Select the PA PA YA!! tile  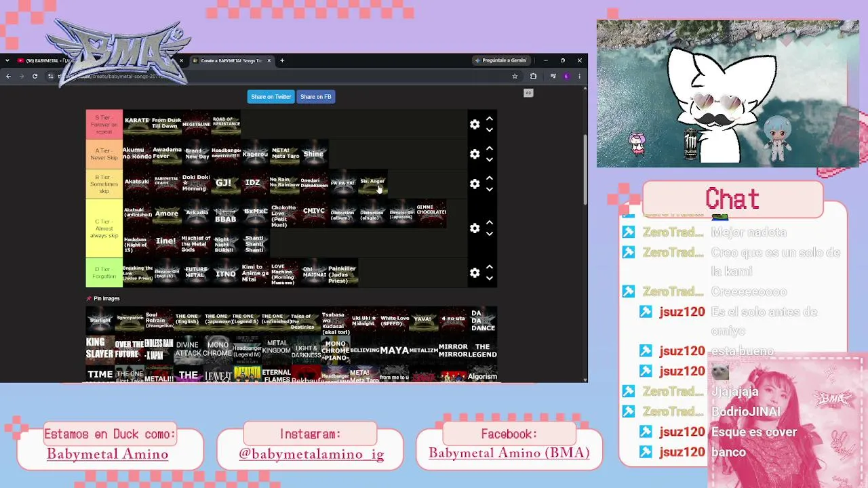click(343, 184)
